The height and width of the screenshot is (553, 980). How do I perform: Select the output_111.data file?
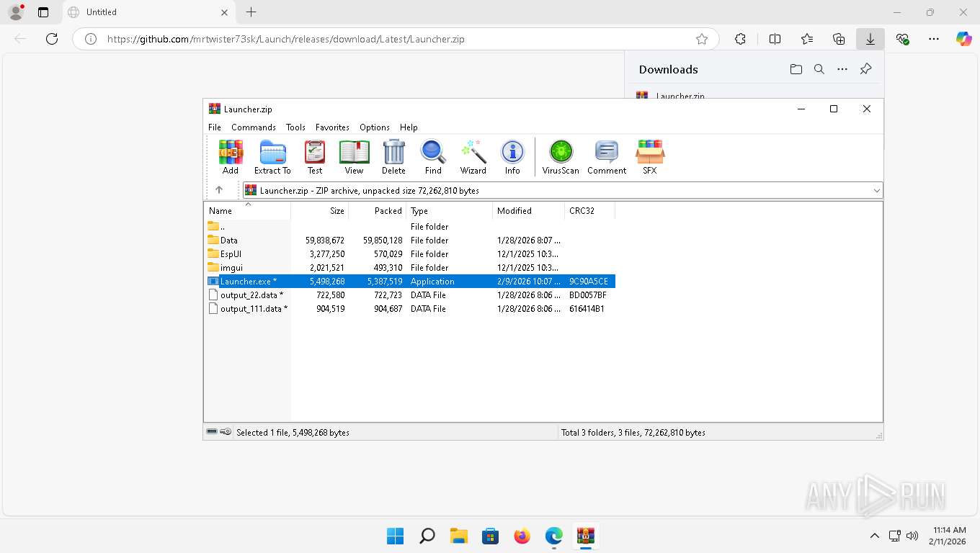[410, 309]
